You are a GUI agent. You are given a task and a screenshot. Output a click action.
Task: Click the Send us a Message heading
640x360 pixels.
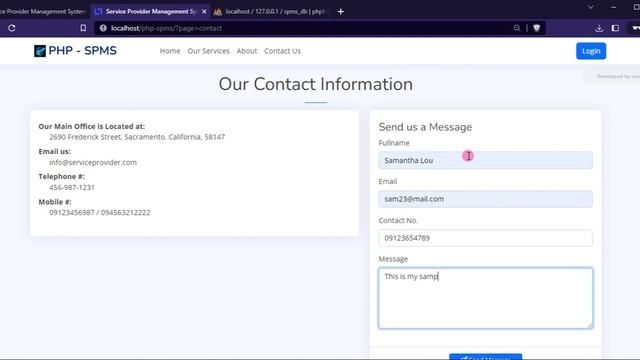(425, 127)
